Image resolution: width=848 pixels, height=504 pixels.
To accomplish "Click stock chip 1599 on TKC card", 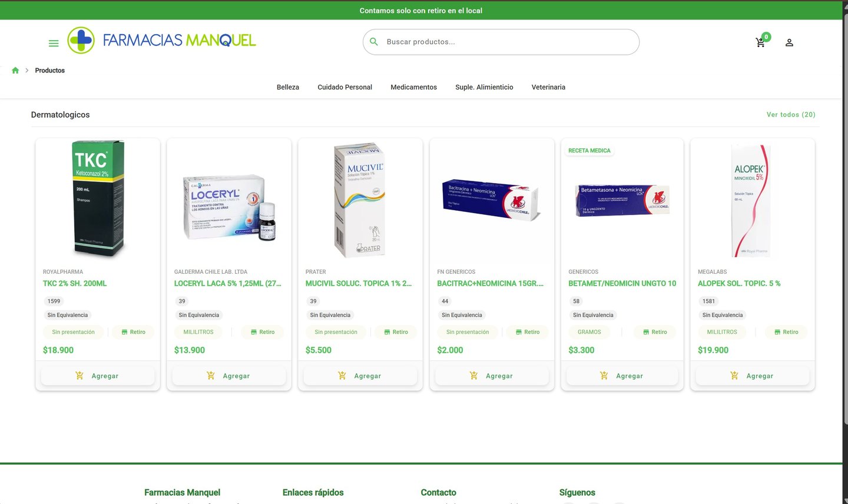I will 54,301.
